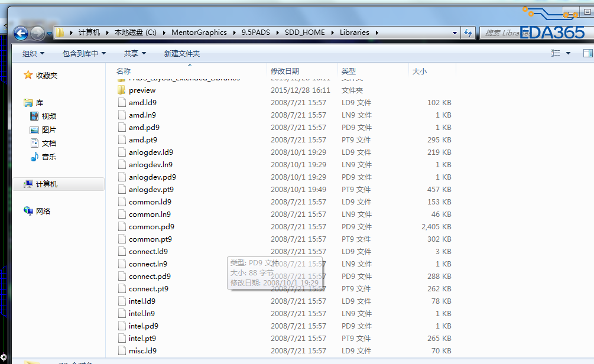Click the Forward navigation arrow button

tap(37, 33)
